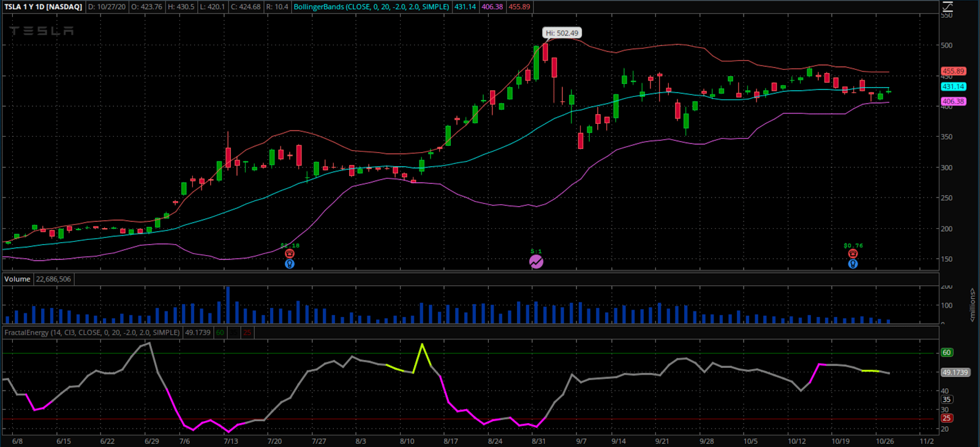
Task: Click 49.1739 in the FractalEnergy header
Action: (x=198, y=332)
